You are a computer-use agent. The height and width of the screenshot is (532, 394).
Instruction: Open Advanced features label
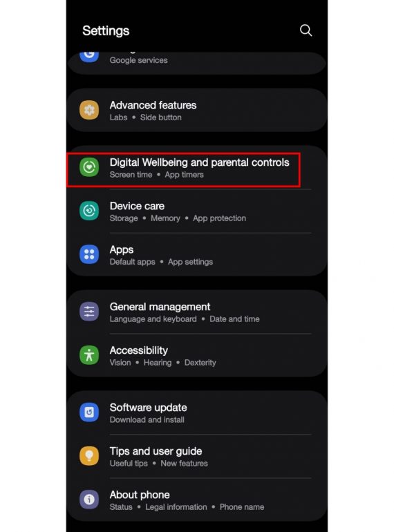tap(153, 106)
